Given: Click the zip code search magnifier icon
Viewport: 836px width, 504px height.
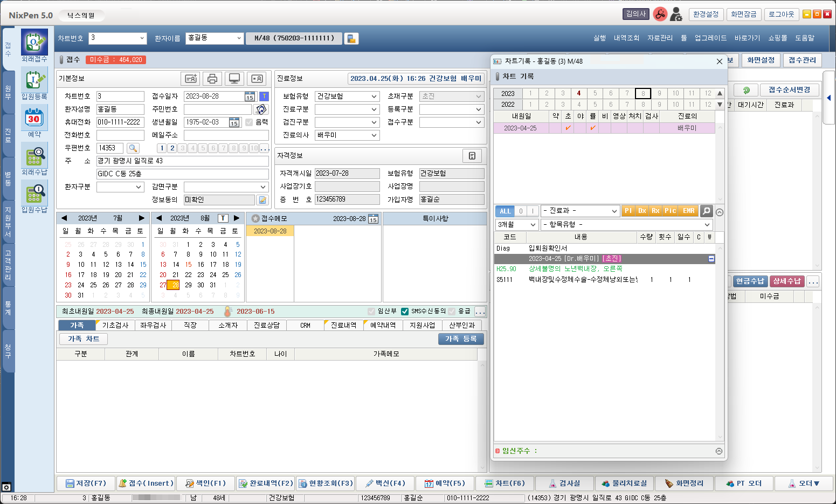Looking at the screenshot, I should tap(133, 148).
